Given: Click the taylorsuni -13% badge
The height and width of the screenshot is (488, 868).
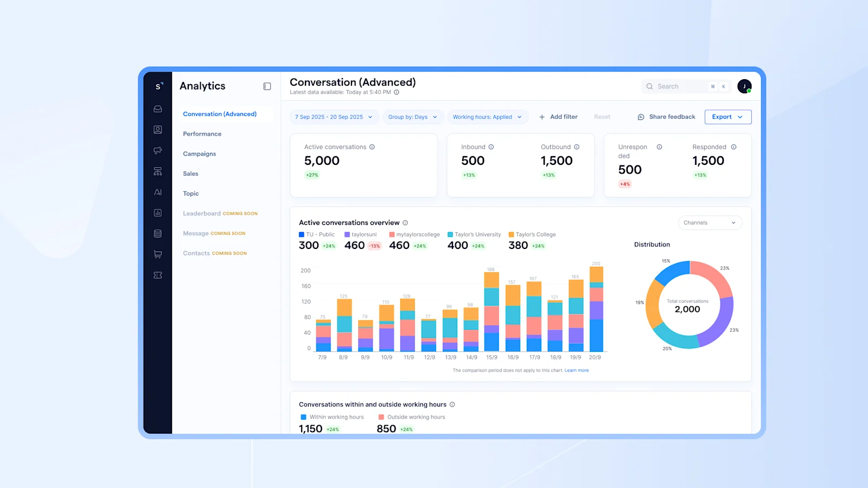Looking at the screenshot, I should coord(375,246).
